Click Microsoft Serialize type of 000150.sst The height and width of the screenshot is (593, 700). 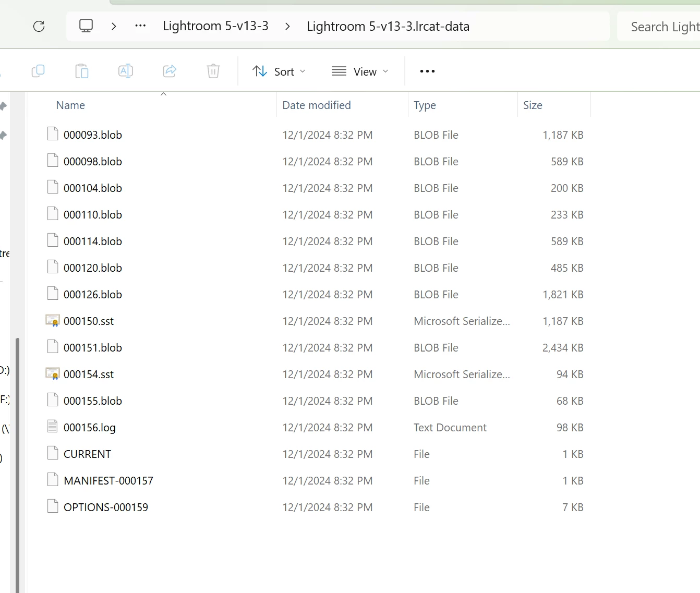[x=462, y=321]
